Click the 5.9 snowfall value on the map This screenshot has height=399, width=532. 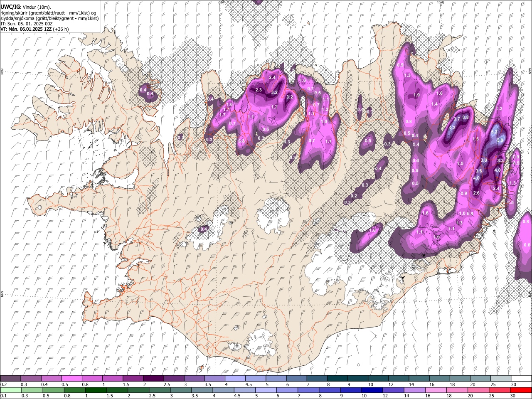[x=500, y=140]
